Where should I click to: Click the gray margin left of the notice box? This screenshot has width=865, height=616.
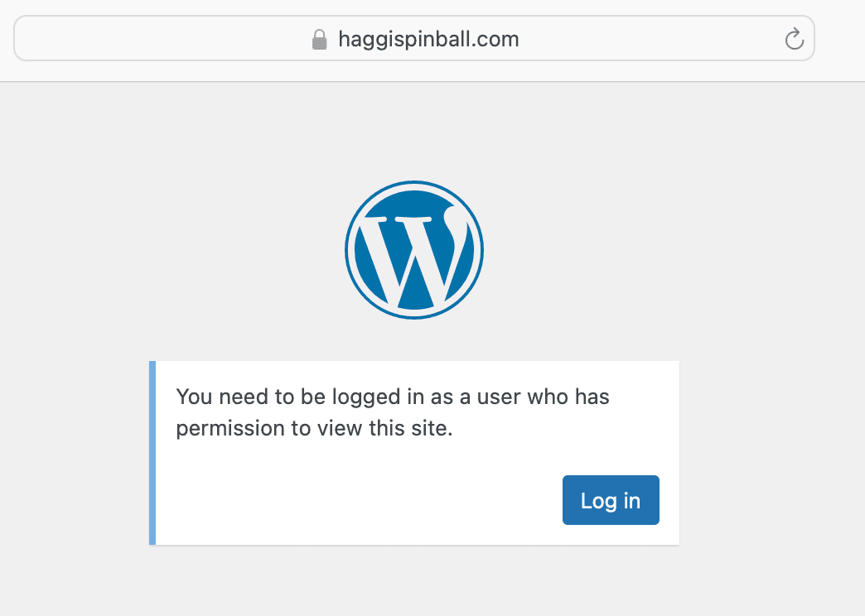(x=75, y=453)
